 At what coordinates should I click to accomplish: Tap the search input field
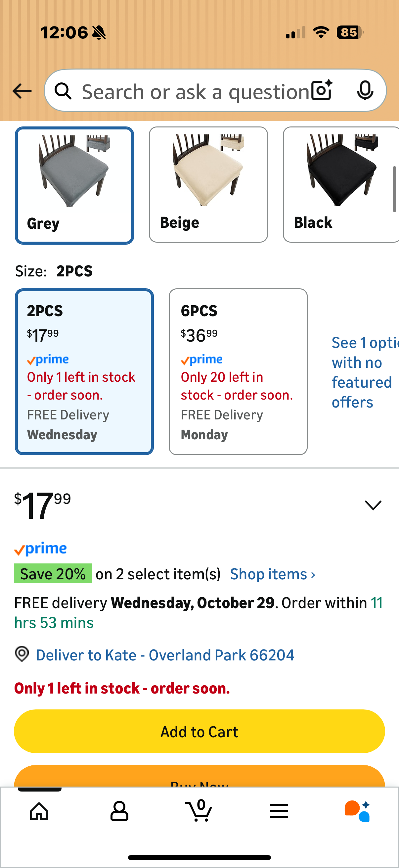[195, 91]
